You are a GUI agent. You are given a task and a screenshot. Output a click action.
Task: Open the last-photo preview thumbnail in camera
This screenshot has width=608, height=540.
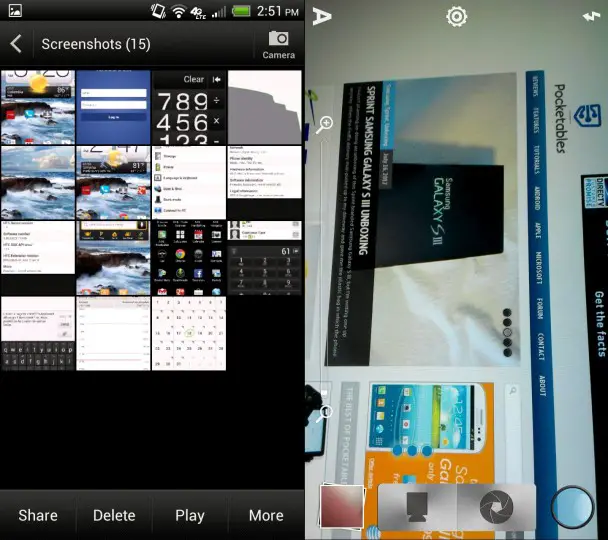[342, 506]
